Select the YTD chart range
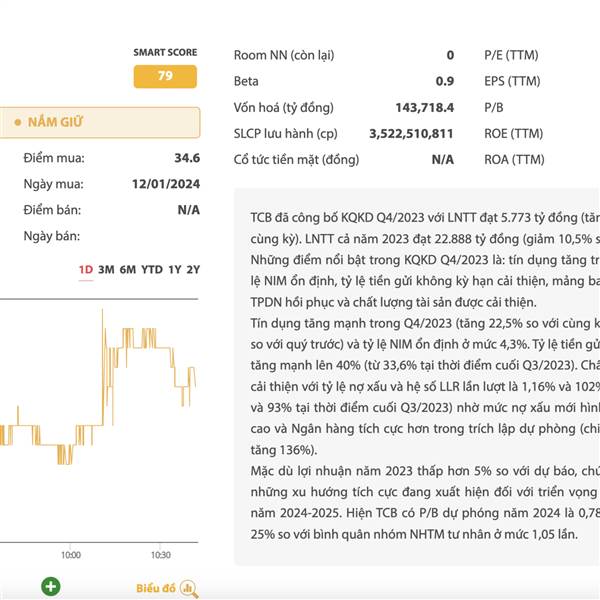 click(152, 270)
